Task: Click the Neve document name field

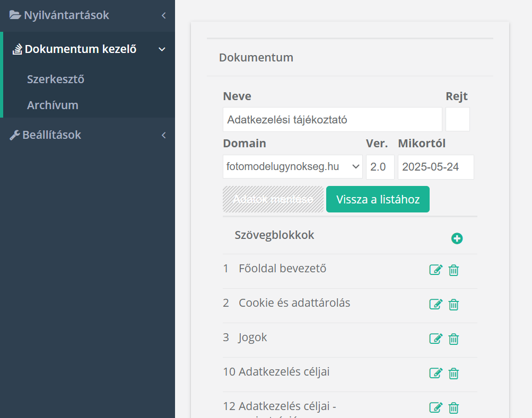Action: point(332,120)
